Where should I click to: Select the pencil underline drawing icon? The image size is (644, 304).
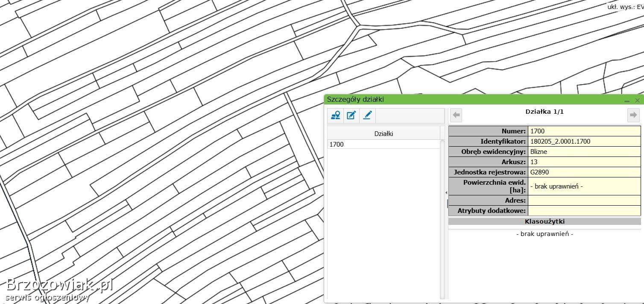367,115
